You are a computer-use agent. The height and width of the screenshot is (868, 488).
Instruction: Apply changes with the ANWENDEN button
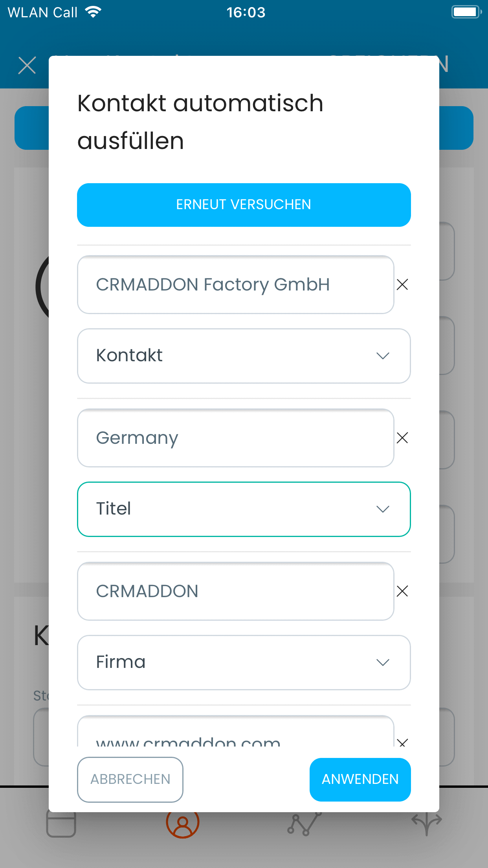(x=360, y=779)
